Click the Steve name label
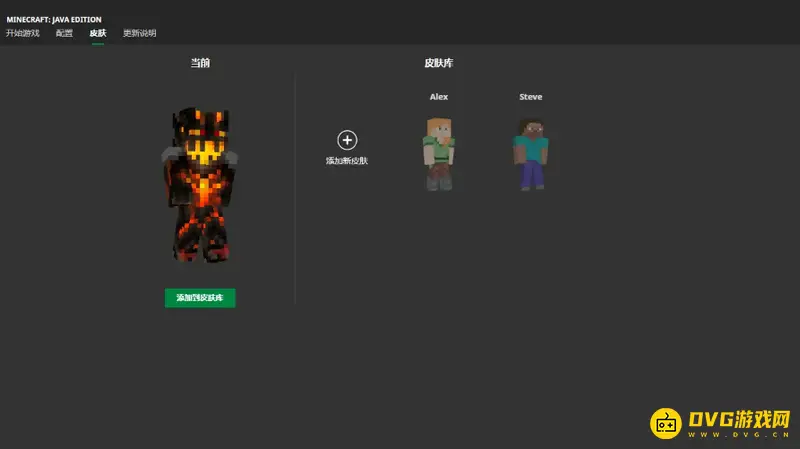Image resolution: width=800 pixels, height=449 pixels. 530,97
